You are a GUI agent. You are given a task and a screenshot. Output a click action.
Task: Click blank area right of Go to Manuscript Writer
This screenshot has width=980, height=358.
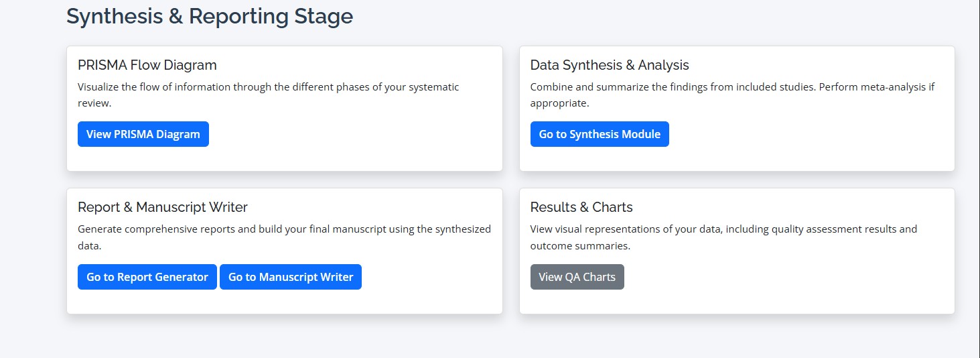click(429, 277)
